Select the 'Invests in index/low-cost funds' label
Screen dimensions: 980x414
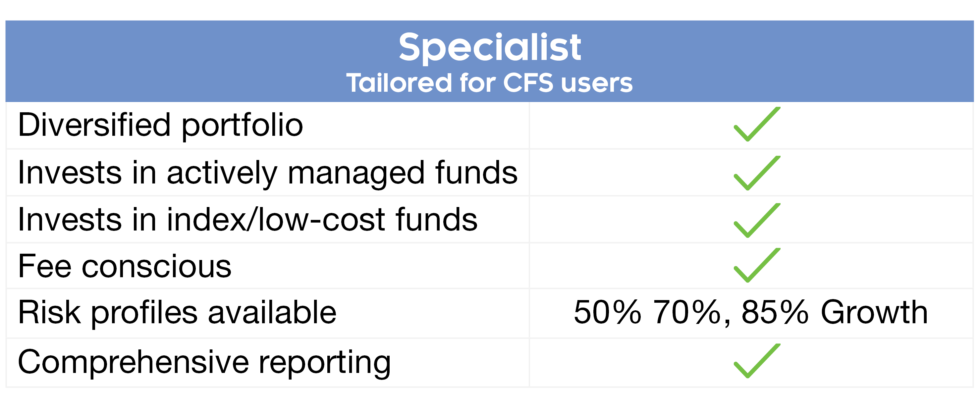[248, 220]
